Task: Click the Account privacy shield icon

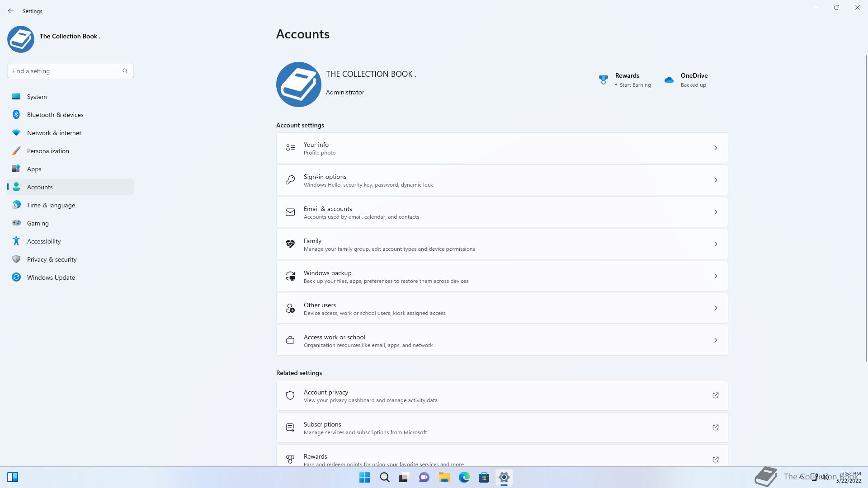Action: (x=290, y=395)
